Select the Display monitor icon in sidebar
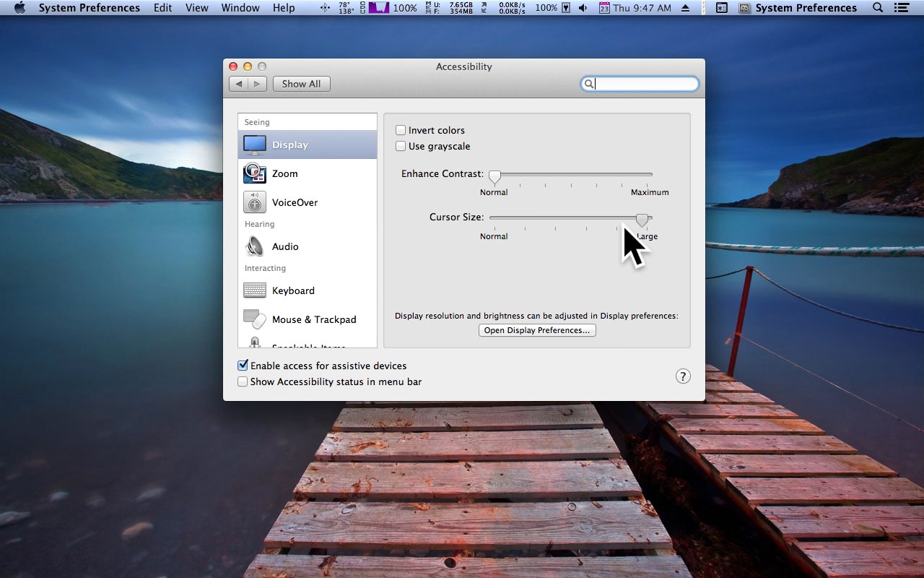The height and width of the screenshot is (578, 924). coord(255,144)
